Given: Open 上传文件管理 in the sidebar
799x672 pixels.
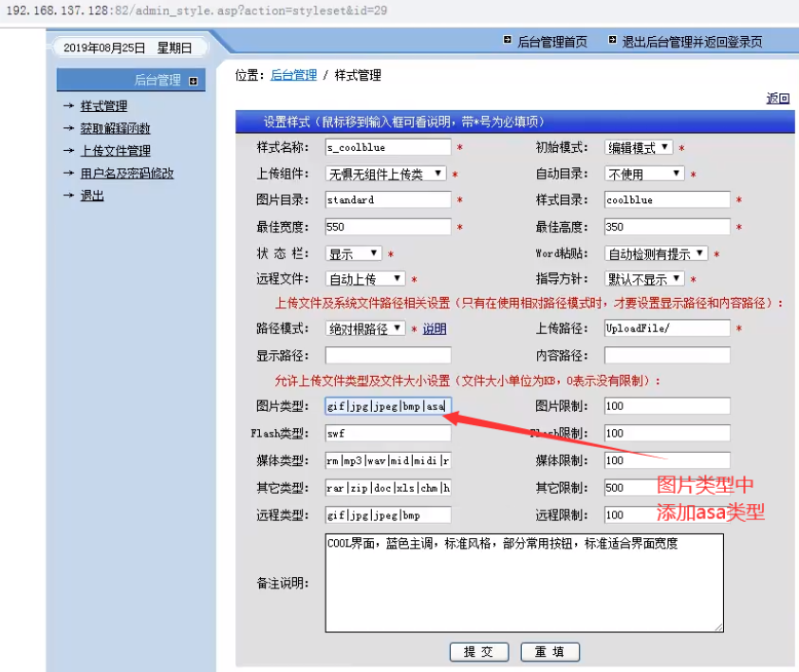Looking at the screenshot, I should [x=115, y=151].
